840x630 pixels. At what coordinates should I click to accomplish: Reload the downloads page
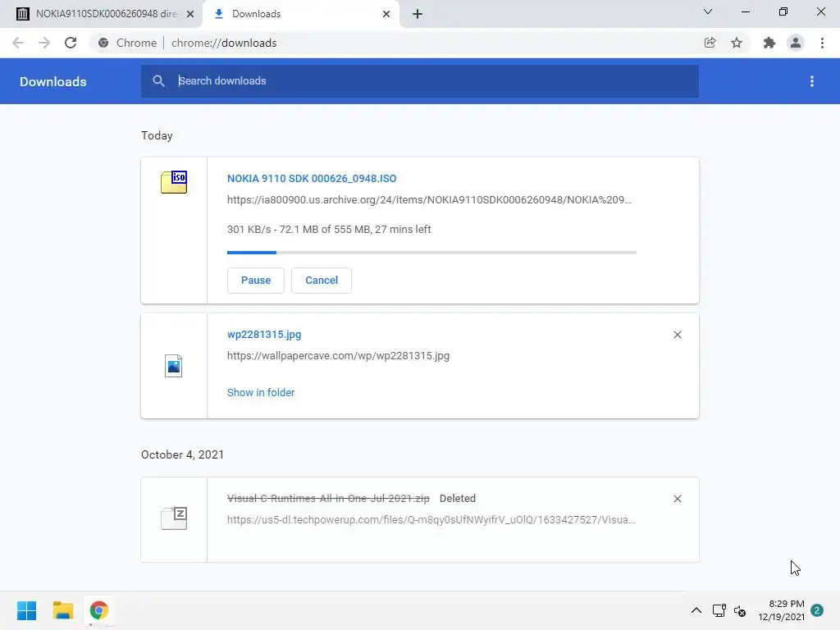click(x=71, y=43)
